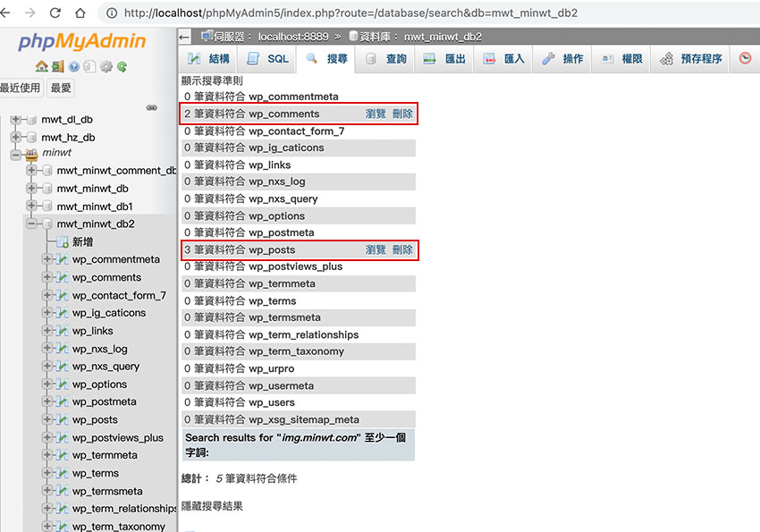Screen dimensions: 760x532
Task: Click wp_nxs_log table icon in tree
Action: tap(62, 349)
